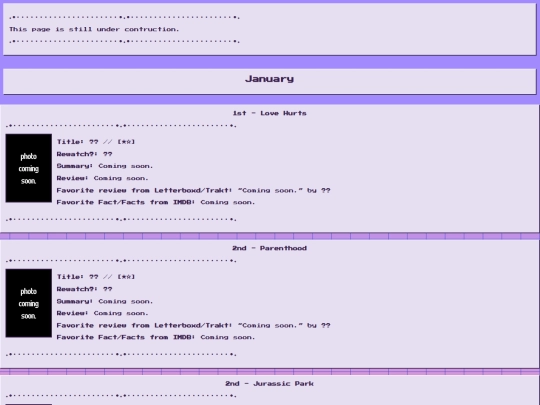540x405 pixels.
Task: Click the Rewatch line in the Love Hurts entry
Action: 84,154
